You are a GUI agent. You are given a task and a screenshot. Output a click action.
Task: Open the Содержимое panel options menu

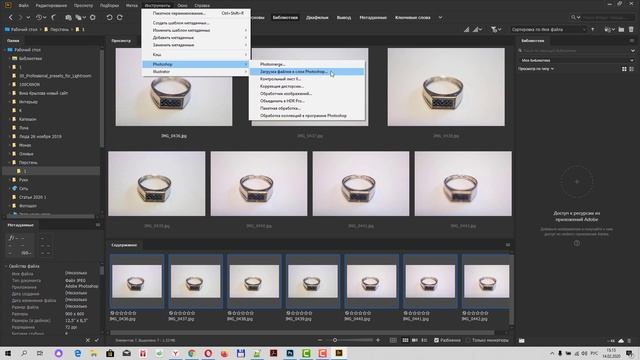[x=508, y=245]
